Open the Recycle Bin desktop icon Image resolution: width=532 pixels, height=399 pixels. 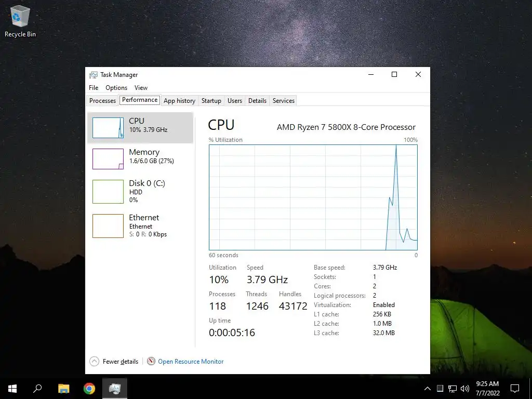(20, 21)
